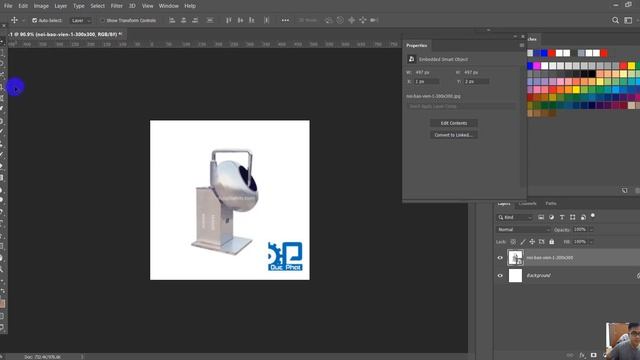Filter layers by text type icon
640x360 pixels.
(x=562, y=217)
